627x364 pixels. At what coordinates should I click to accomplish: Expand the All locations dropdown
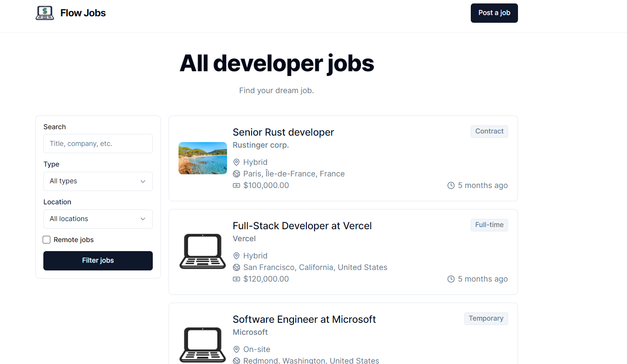click(x=98, y=219)
